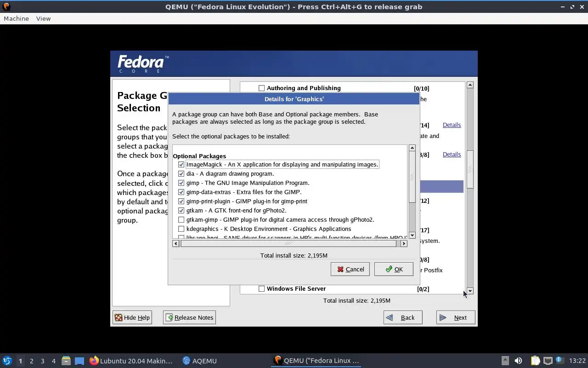Uncheck the dia diagram package
The height and width of the screenshot is (368, 588).
point(181,173)
